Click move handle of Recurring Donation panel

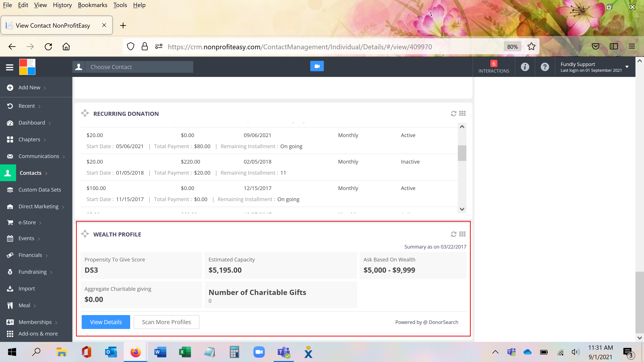coord(85,113)
